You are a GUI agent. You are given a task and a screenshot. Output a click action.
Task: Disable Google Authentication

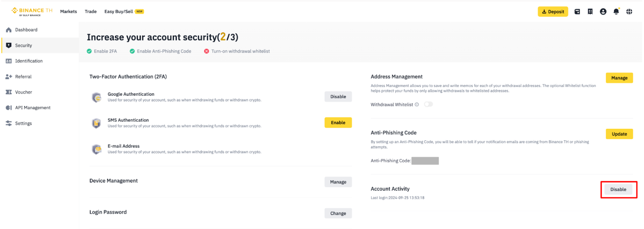click(338, 97)
